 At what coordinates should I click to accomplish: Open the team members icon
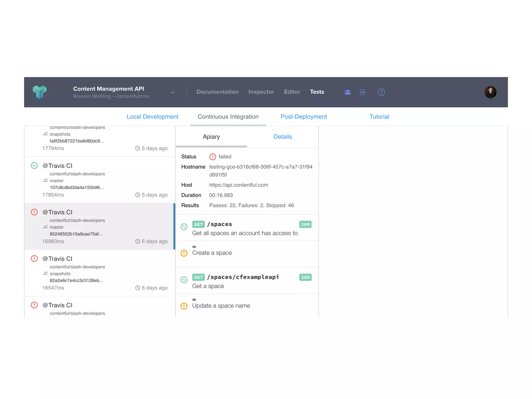pos(347,92)
